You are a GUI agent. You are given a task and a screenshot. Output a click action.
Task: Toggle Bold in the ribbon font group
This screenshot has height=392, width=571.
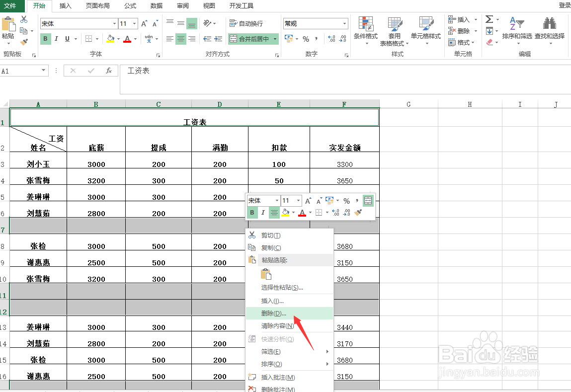46,39
